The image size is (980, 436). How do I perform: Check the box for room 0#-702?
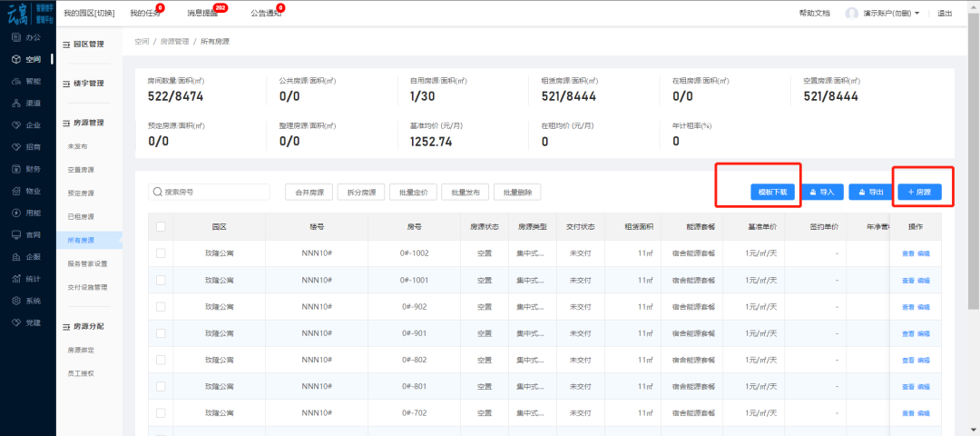point(161,413)
